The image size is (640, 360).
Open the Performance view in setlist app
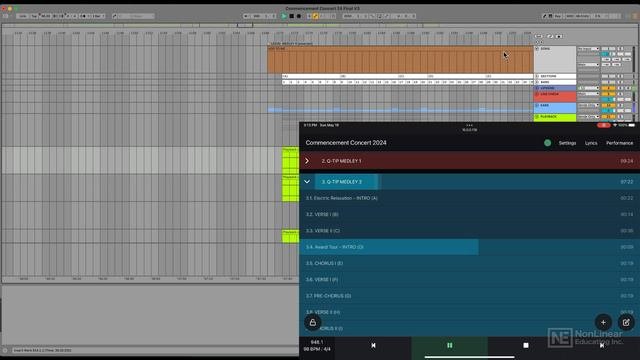coord(620,143)
